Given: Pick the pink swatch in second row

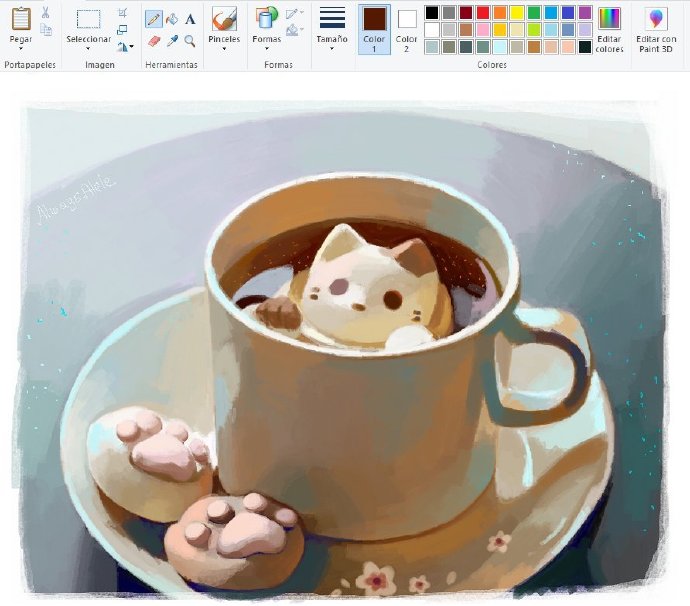Looking at the screenshot, I should 483,30.
